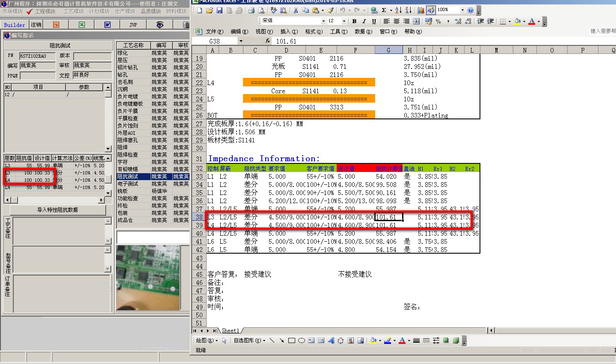Click the Print icon in Excel toolbar
This screenshot has height=364, width=616.
coord(251,10)
